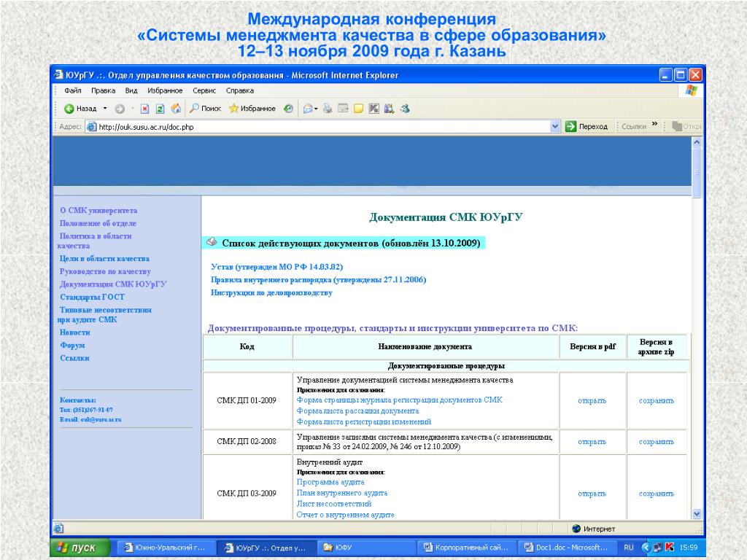Open Избранное favorites star button
The height and width of the screenshot is (560, 747).
(252, 109)
